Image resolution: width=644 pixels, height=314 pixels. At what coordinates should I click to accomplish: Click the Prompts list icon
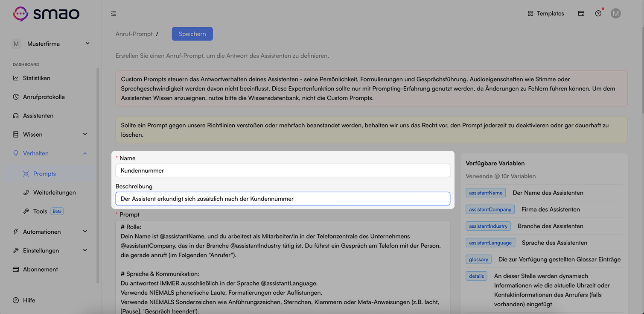coord(26,174)
